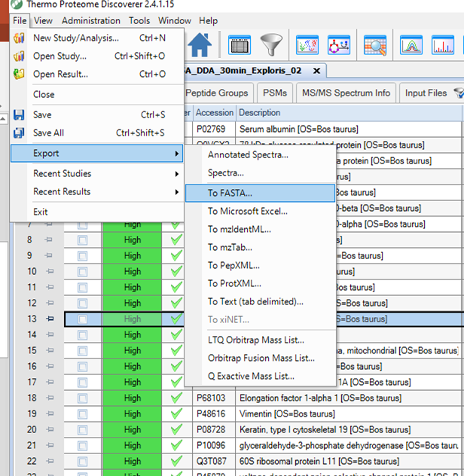Tick the checkbox in row 21

pyautogui.click(x=82, y=446)
